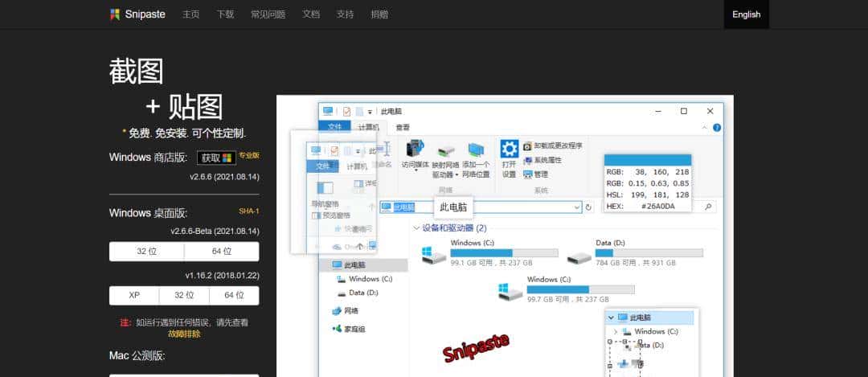Select Windows (C:) drive with 99.7 GB free
868x377 pixels.
coord(567,289)
